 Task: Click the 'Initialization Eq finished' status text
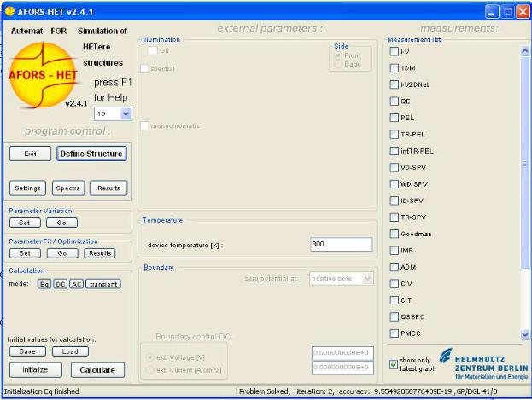point(41,391)
